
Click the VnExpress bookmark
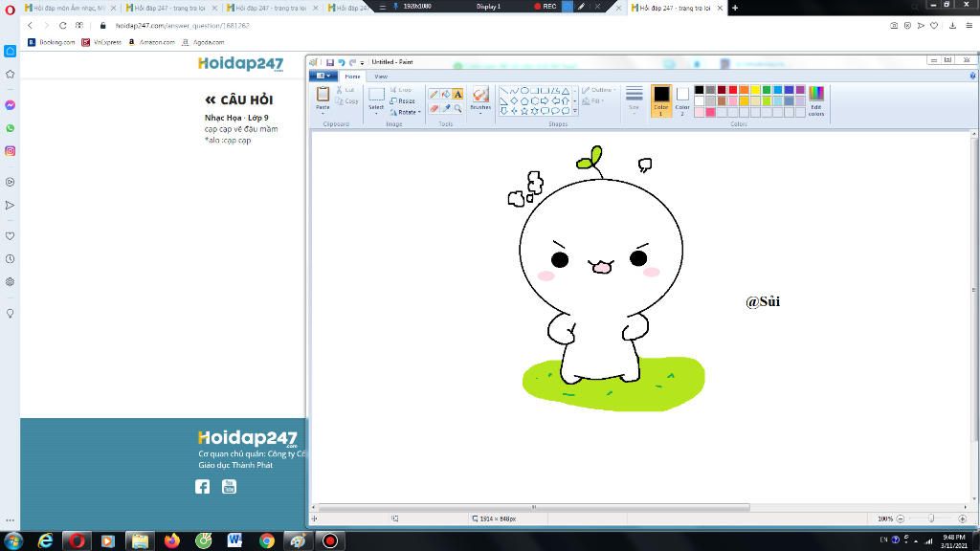[x=101, y=42]
